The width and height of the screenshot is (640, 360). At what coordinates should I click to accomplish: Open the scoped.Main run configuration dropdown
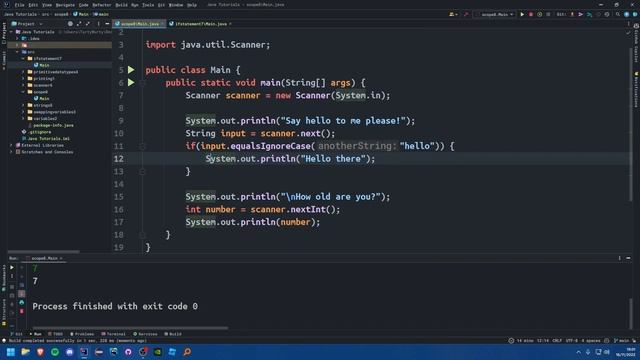point(495,14)
